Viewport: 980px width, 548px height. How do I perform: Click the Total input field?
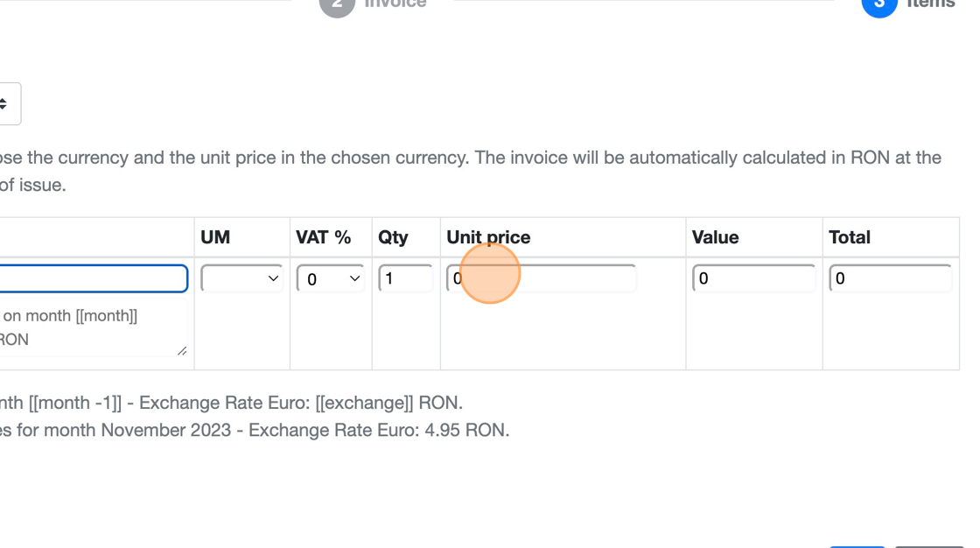[890, 278]
